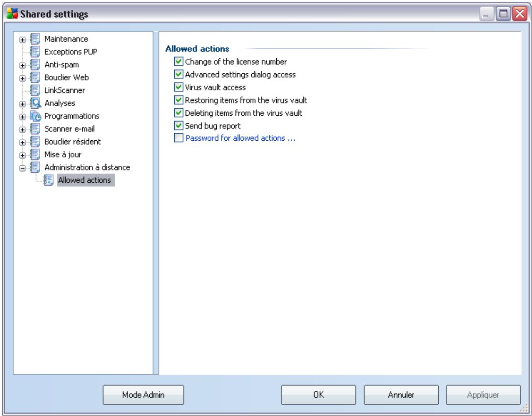Uncheck Restoring items from the virus vault
Image resolution: width=532 pixels, height=416 pixels.
pyautogui.click(x=178, y=100)
